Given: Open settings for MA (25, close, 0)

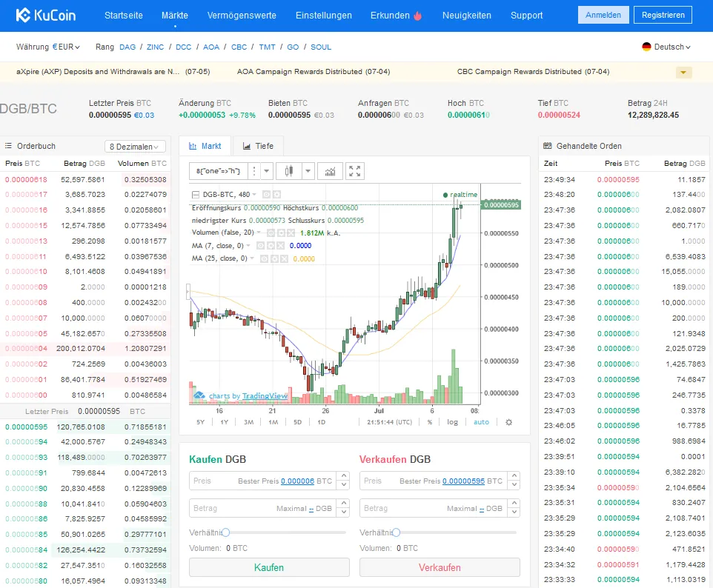Looking at the screenshot, I should [x=274, y=259].
